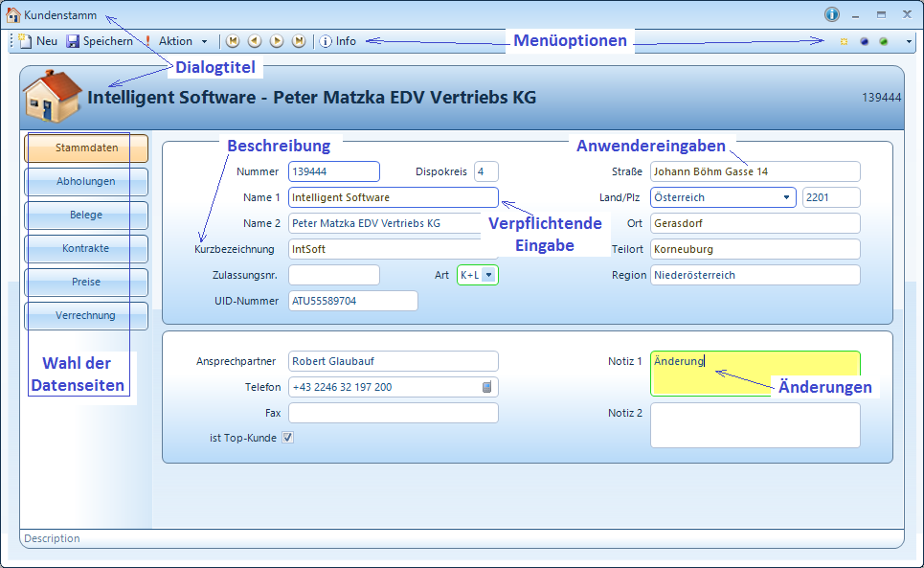
Task: Click the empty Zulassungsnr. field
Action: 333,275
